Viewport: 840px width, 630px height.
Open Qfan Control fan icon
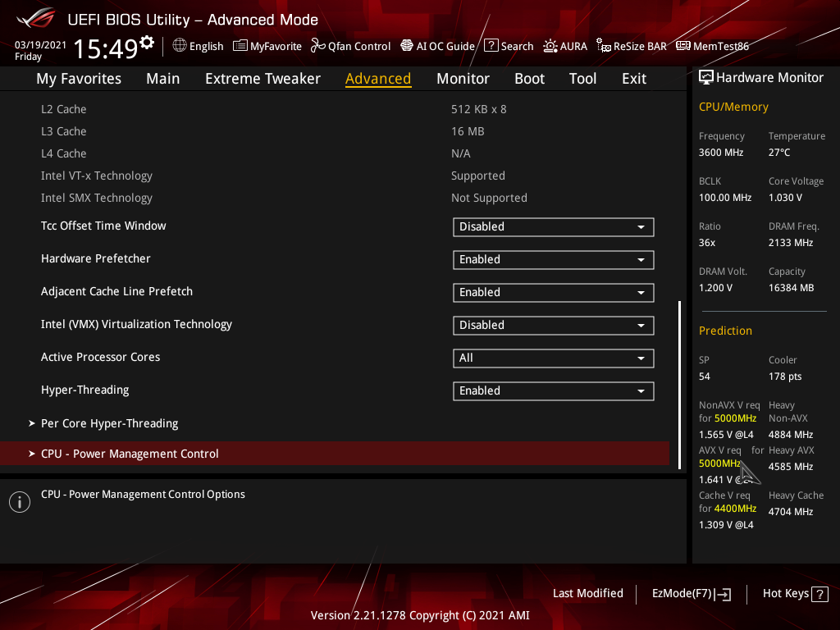317,46
